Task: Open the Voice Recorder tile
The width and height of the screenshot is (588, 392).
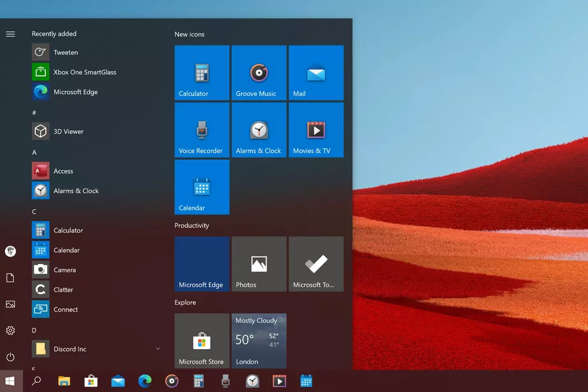Action: click(x=201, y=130)
